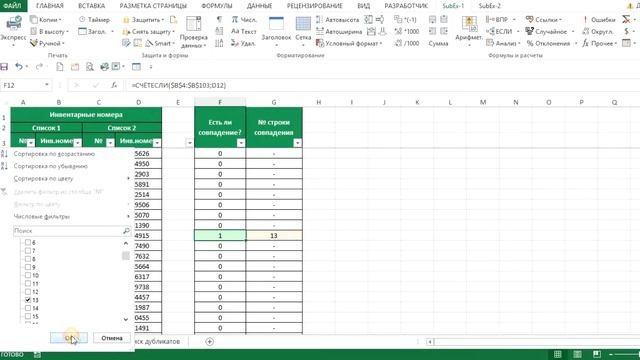Check the filter box for value 14
This screenshot has height=360, width=640.
(28, 308)
